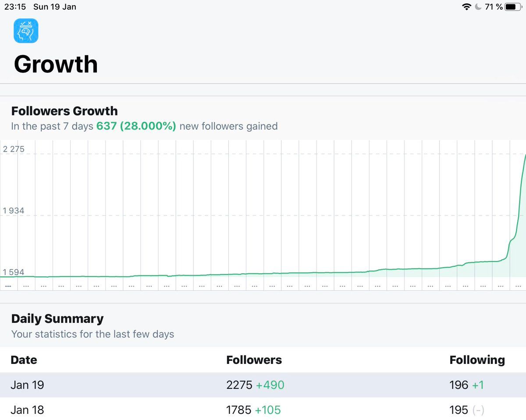Image resolution: width=526 pixels, height=420 pixels.
Task: Click the Daily Summary section heading
Action: pos(57,318)
